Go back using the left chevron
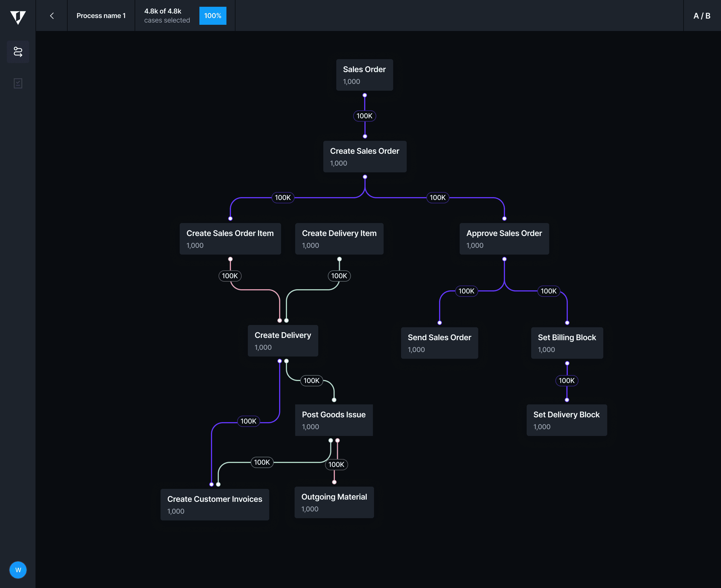 pyautogui.click(x=52, y=15)
